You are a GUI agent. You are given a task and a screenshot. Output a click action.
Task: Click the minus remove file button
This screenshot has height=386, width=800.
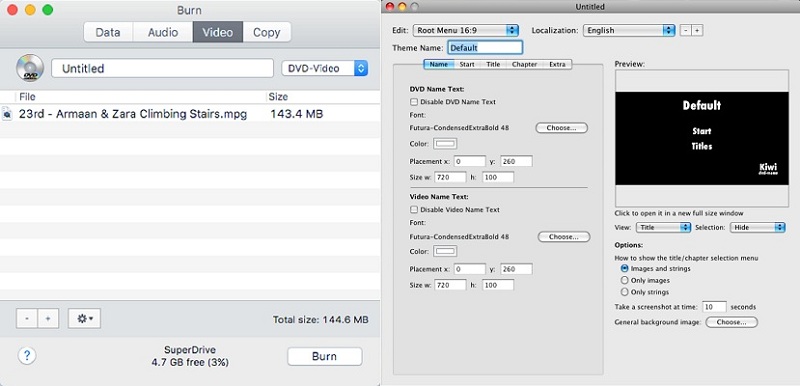(27, 318)
